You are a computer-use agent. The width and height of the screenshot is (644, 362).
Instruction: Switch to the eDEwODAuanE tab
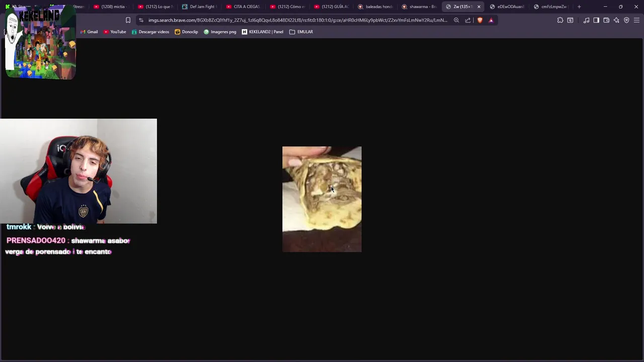[507, 7]
